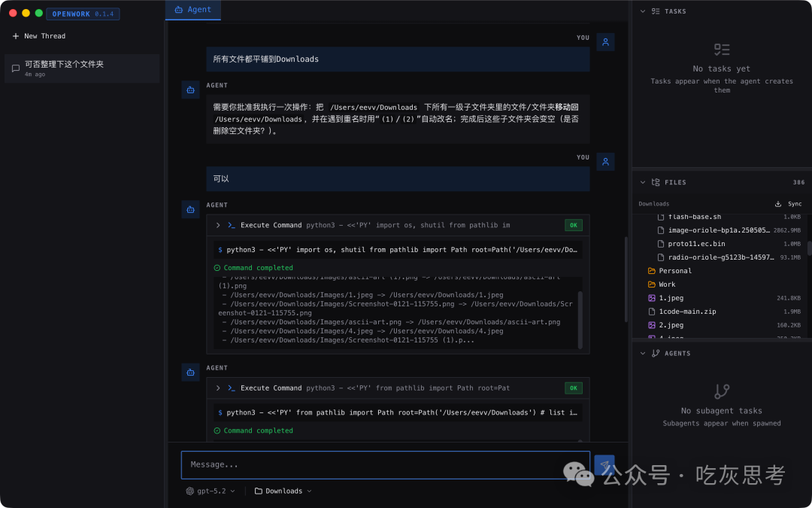This screenshot has height=508, width=812.
Task: Click the Sync button in Files
Action: (788, 204)
